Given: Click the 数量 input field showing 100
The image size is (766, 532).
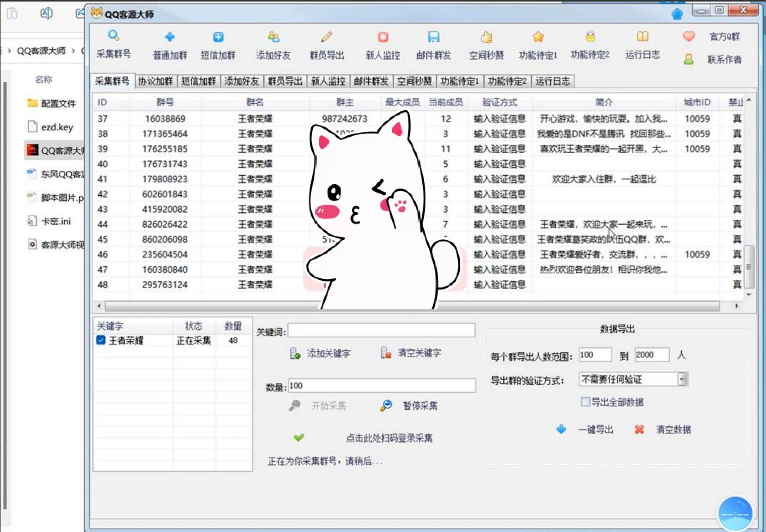Looking at the screenshot, I should pos(382,386).
